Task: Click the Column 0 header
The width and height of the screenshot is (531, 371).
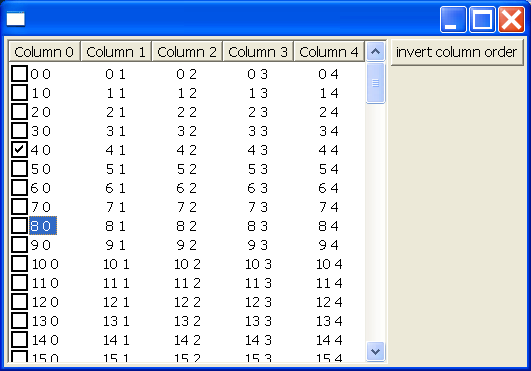Action: point(44,52)
